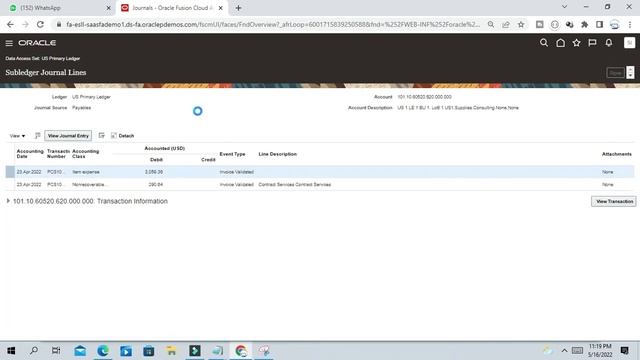Close the Journals Oracle tab
This screenshot has height=360, width=640.
tap(220, 8)
